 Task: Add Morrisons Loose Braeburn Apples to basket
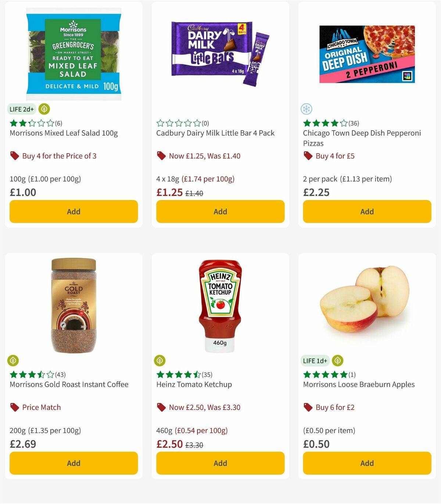tap(366, 463)
